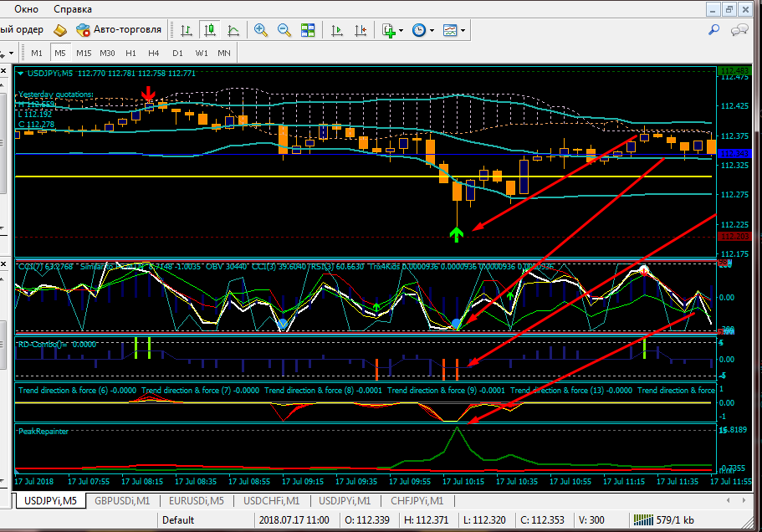This screenshot has height=532, width=762.
Task: Zoom in on the chart
Action: pos(260,30)
